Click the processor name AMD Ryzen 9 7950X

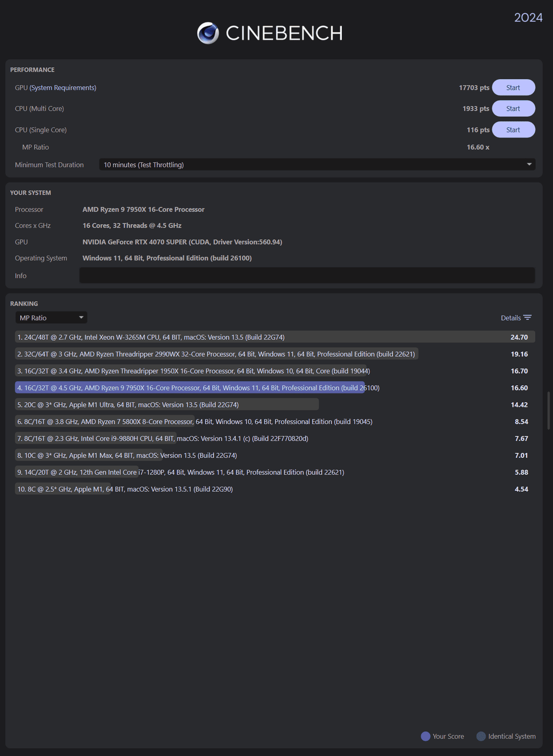[x=143, y=209]
